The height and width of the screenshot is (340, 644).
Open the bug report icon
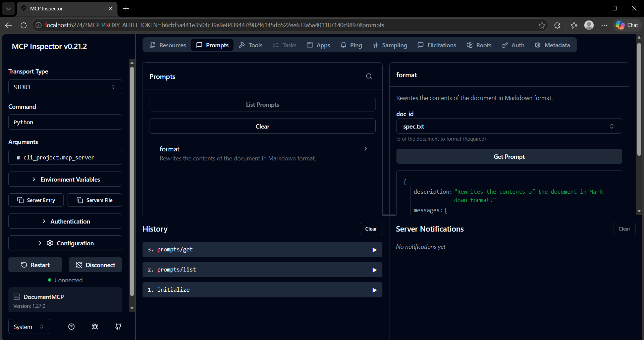[95, 326]
